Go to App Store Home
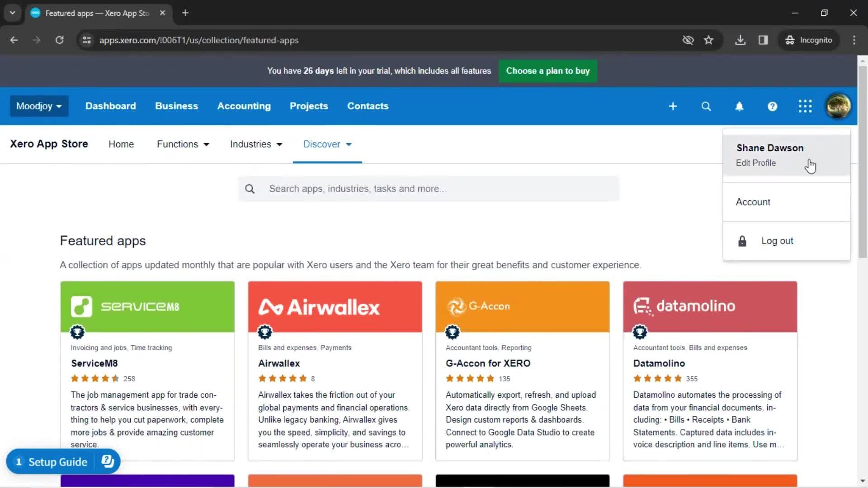The width and height of the screenshot is (868, 488). point(121,144)
